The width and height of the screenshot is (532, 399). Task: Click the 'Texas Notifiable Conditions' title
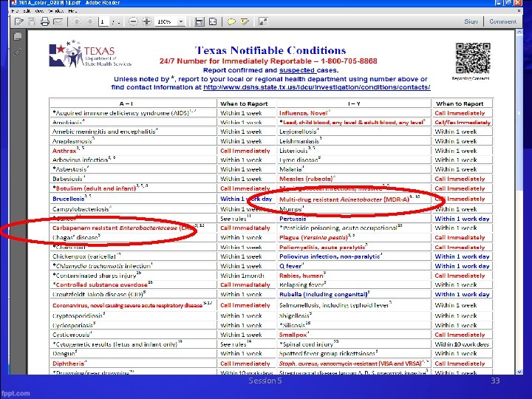click(270, 50)
